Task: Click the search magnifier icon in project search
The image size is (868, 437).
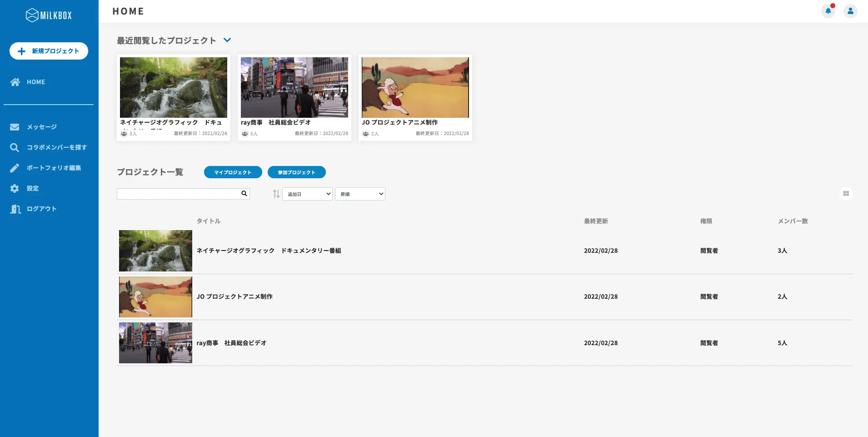Action: click(244, 194)
